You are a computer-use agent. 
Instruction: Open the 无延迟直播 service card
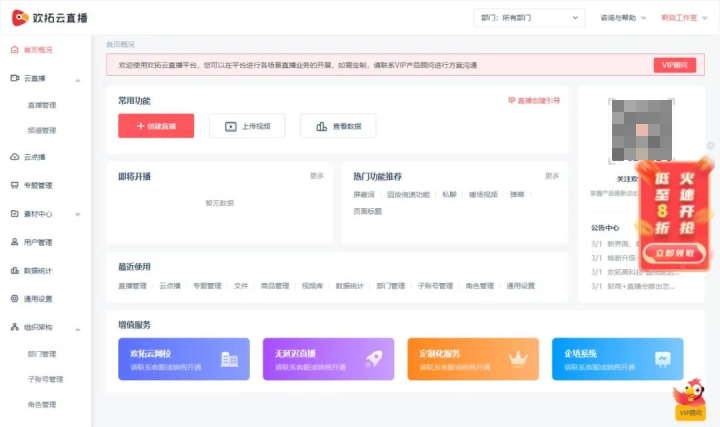click(328, 359)
